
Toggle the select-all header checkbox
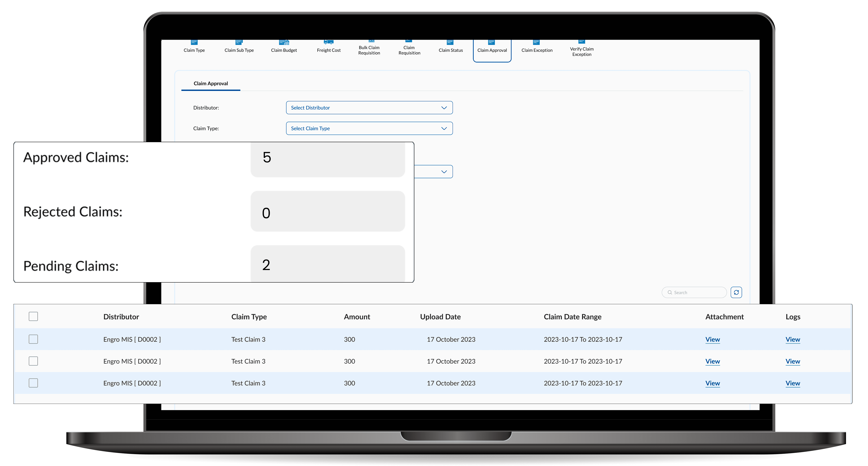click(x=33, y=316)
